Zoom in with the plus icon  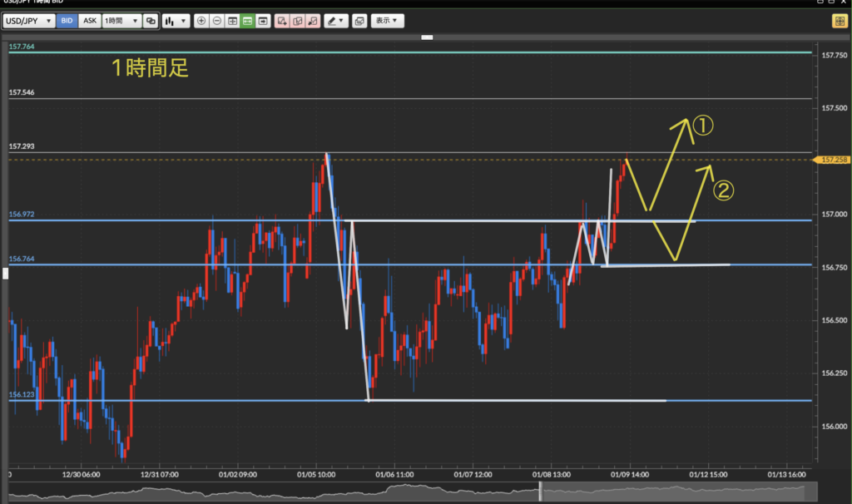[x=201, y=21]
